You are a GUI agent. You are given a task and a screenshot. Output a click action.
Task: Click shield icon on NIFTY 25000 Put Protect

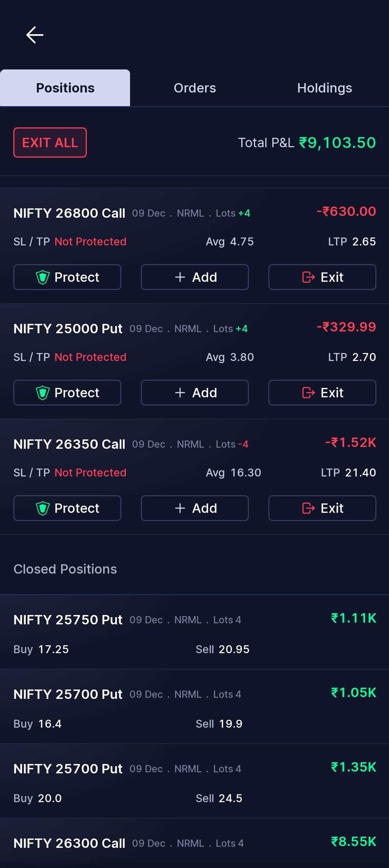tap(43, 393)
